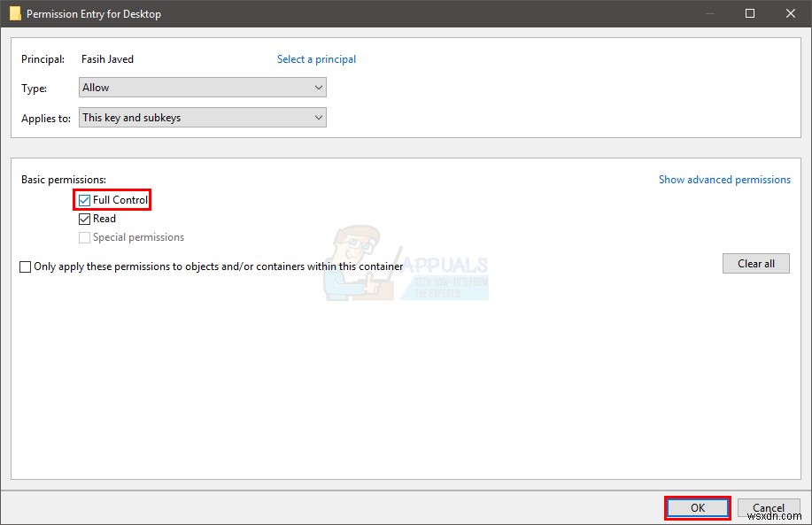Click the Applies to label
Screen dimensions: 812x525
[x=46, y=119]
